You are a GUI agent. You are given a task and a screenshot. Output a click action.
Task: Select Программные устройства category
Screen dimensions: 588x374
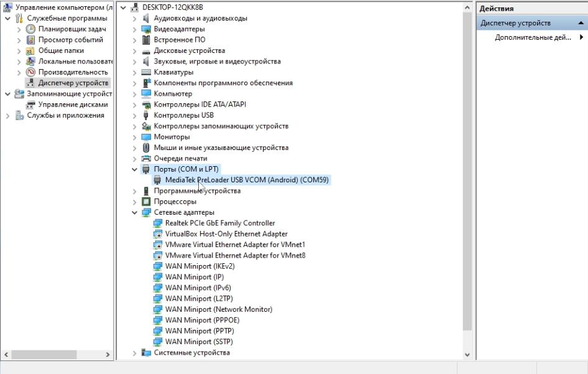pyautogui.click(x=197, y=191)
